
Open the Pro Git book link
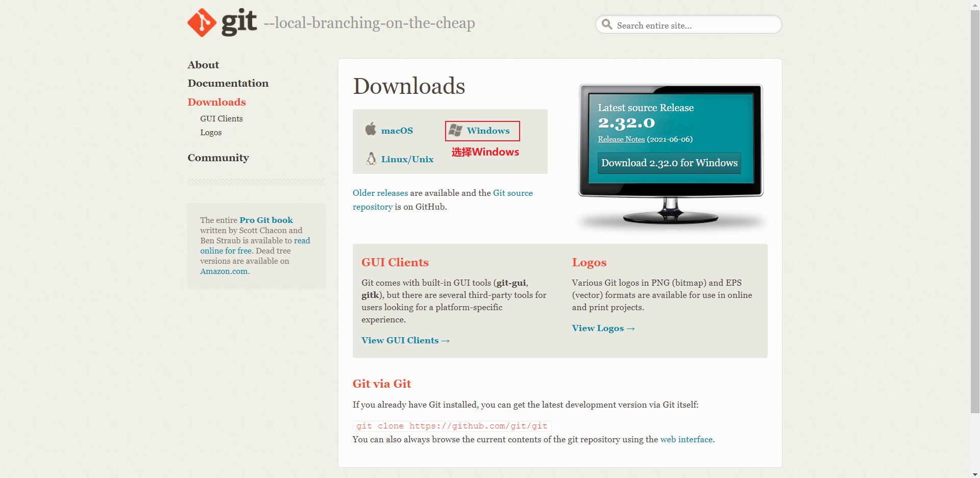click(266, 220)
